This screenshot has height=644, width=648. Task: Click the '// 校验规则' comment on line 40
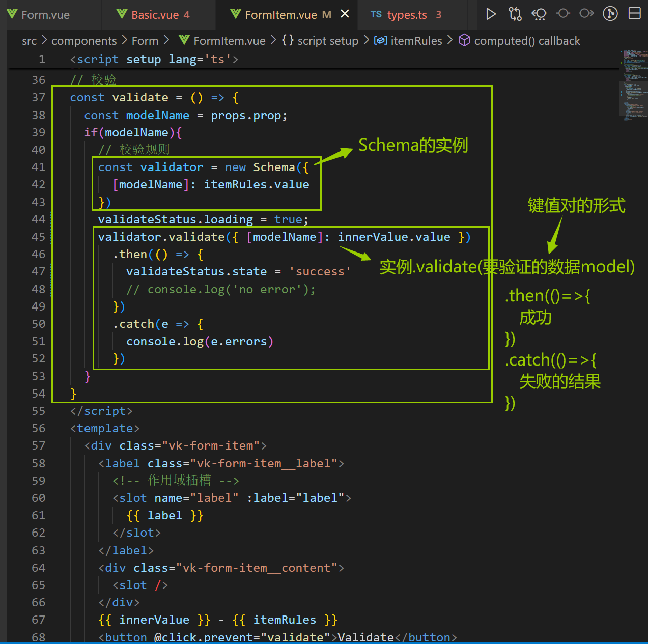pos(134,150)
